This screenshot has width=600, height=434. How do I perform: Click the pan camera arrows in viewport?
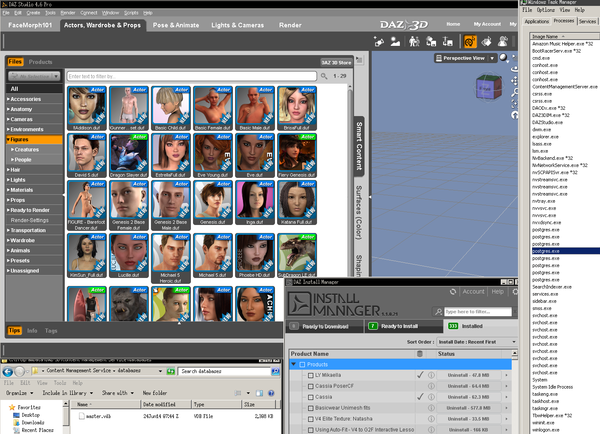pyautogui.click(x=515, y=81)
